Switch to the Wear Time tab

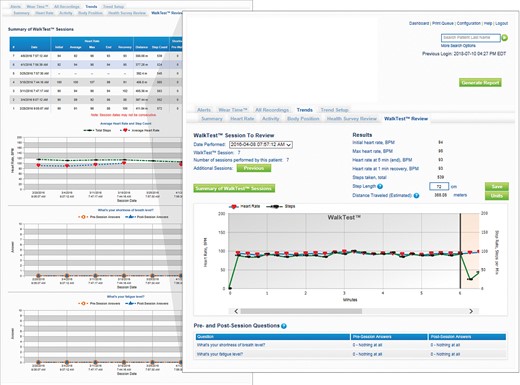click(233, 110)
